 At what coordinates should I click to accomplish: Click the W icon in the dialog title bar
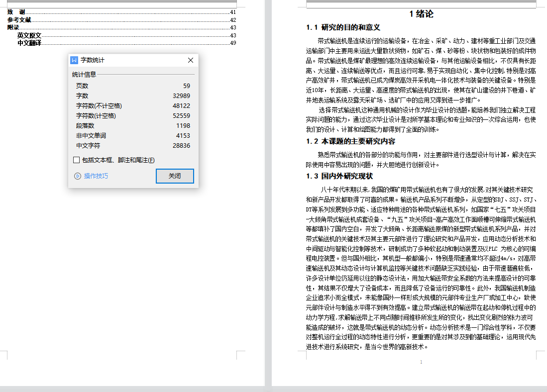click(x=74, y=60)
